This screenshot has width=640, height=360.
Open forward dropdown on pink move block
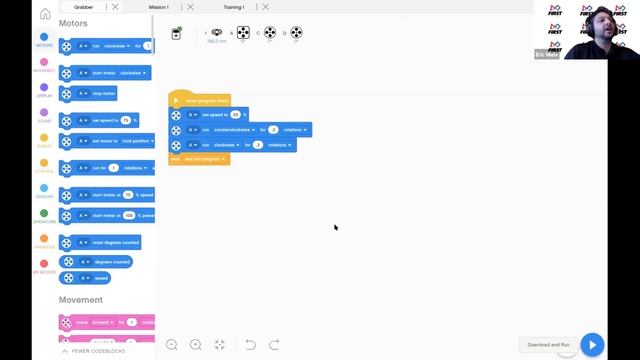[102, 322]
